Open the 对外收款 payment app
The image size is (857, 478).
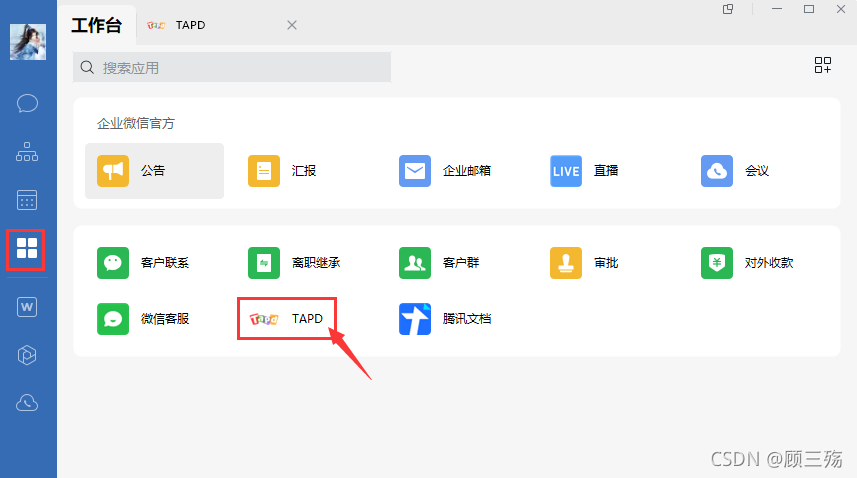[747, 263]
